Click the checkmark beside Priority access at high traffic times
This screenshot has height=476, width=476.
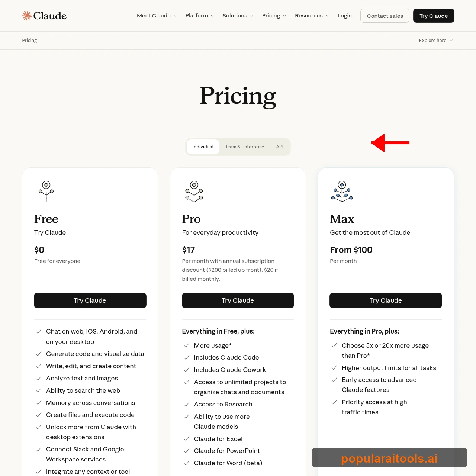pyautogui.click(x=334, y=402)
